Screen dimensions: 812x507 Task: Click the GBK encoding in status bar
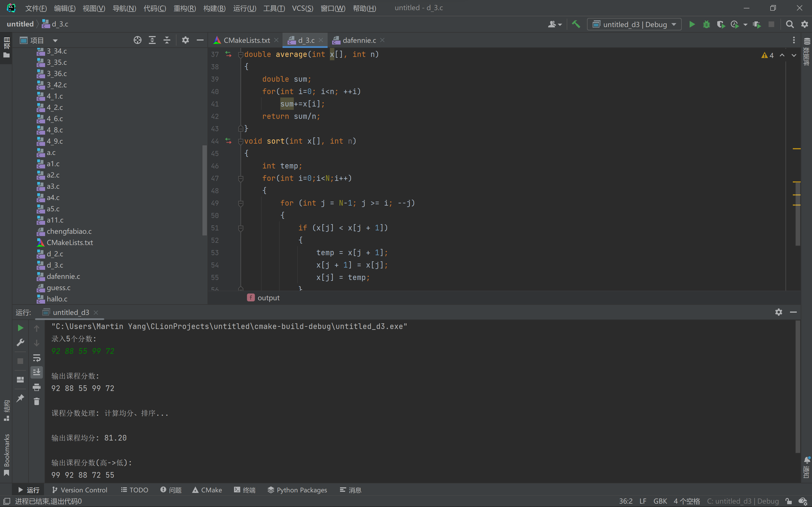[660, 501]
